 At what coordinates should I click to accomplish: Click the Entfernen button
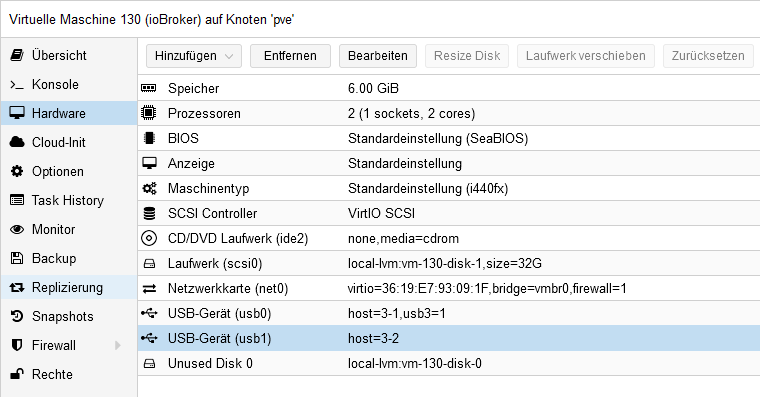290,56
